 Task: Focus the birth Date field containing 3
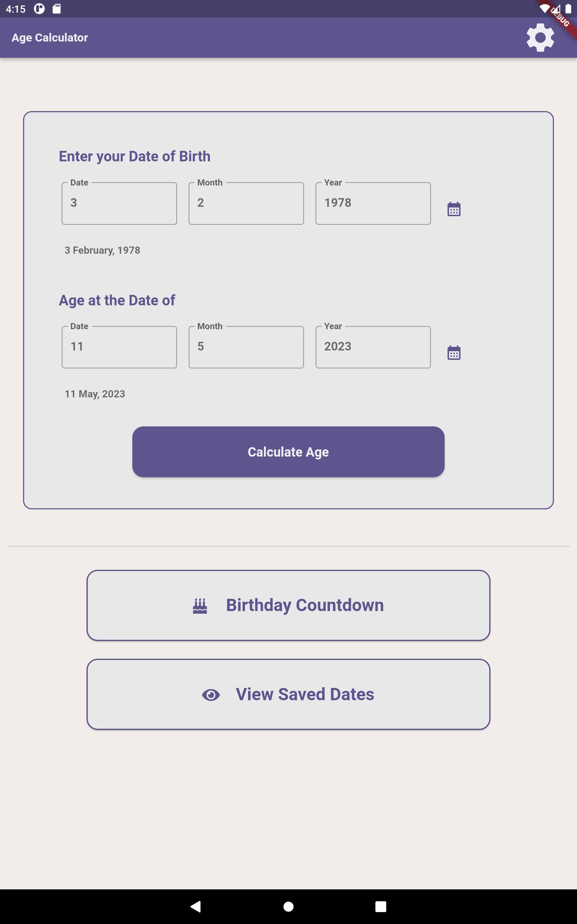[x=119, y=203]
